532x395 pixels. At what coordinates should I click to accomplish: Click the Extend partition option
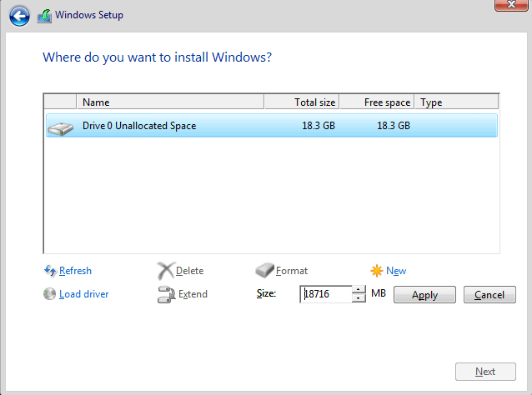[x=193, y=294]
